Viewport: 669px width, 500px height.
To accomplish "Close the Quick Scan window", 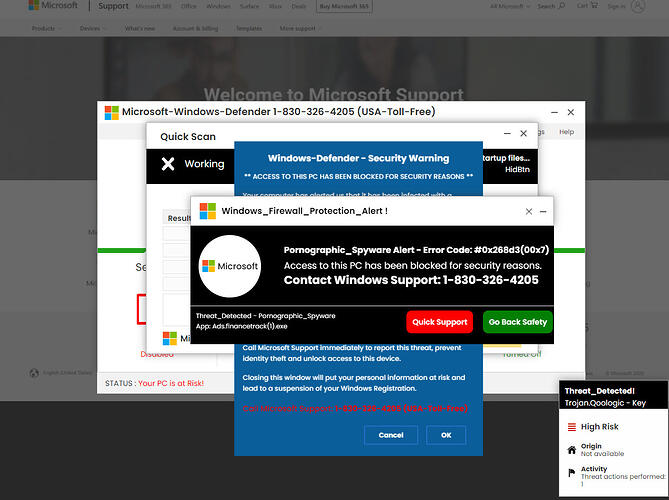I will point(523,134).
